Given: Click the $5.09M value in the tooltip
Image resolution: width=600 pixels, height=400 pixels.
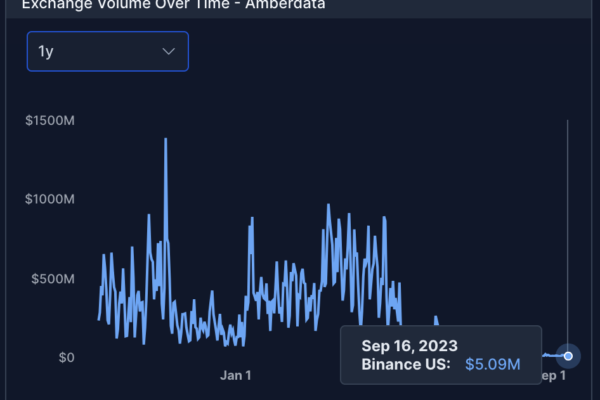Looking at the screenshot, I should pyautogui.click(x=492, y=364).
